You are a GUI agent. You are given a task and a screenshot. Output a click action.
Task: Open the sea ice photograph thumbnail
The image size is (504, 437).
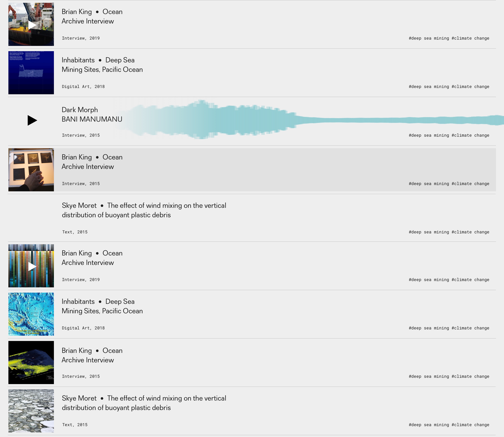click(x=31, y=411)
